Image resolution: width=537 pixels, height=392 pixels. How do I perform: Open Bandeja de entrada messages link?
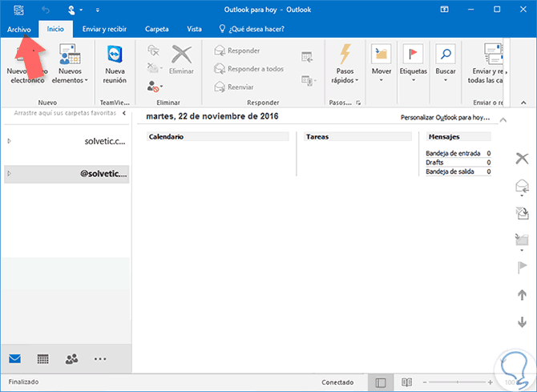tap(453, 153)
